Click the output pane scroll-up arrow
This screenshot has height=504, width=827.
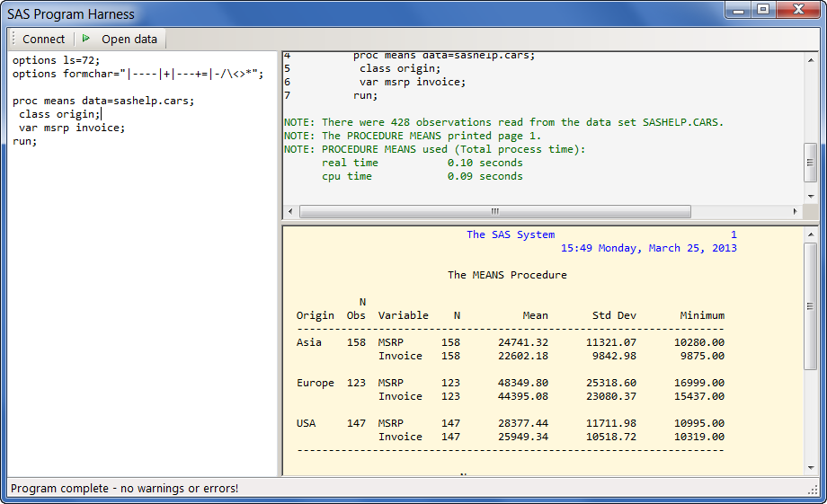point(811,234)
